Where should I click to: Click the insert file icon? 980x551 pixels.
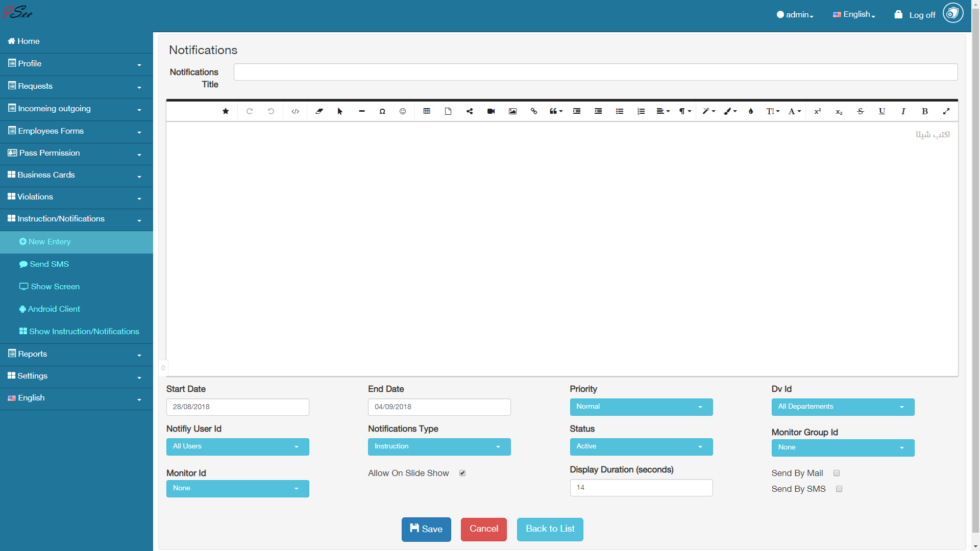pyautogui.click(x=448, y=111)
